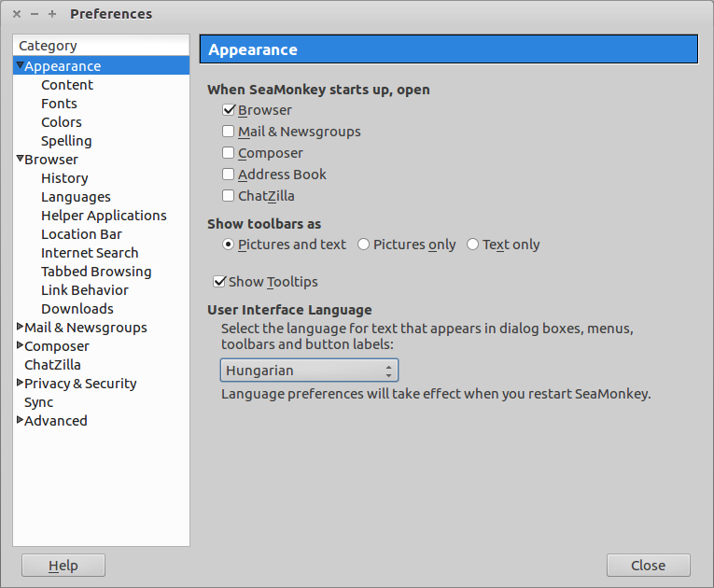The image size is (714, 588).
Task: Select Spelling in the category tree
Action: tap(66, 141)
